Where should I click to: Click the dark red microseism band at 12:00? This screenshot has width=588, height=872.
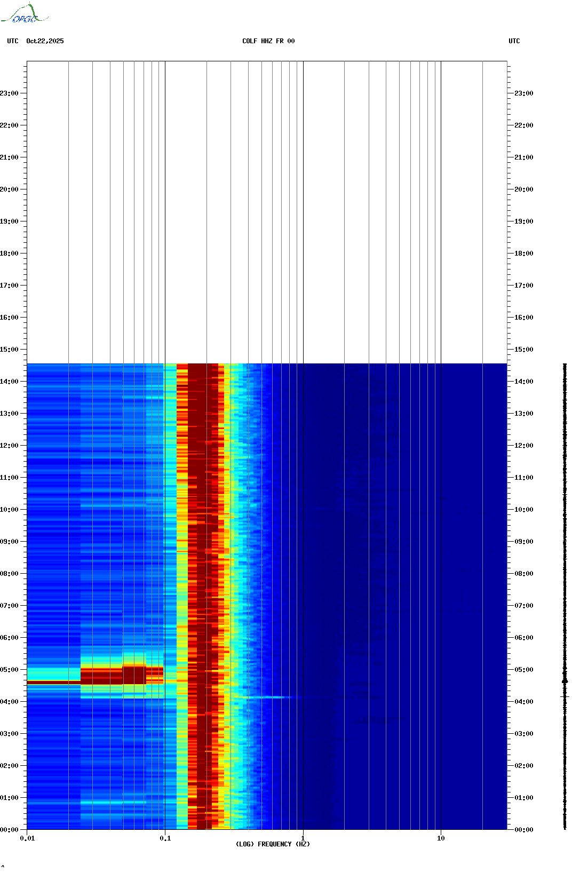click(x=203, y=446)
